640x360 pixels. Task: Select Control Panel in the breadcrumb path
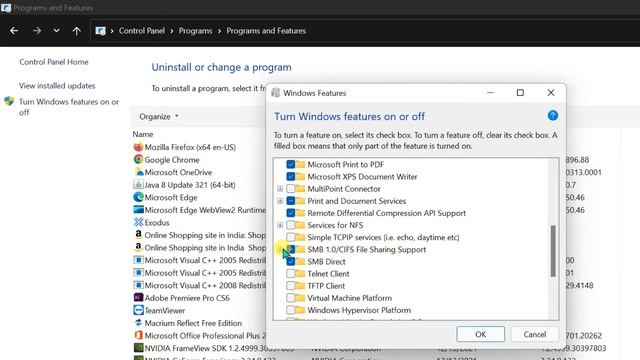[x=142, y=31]
